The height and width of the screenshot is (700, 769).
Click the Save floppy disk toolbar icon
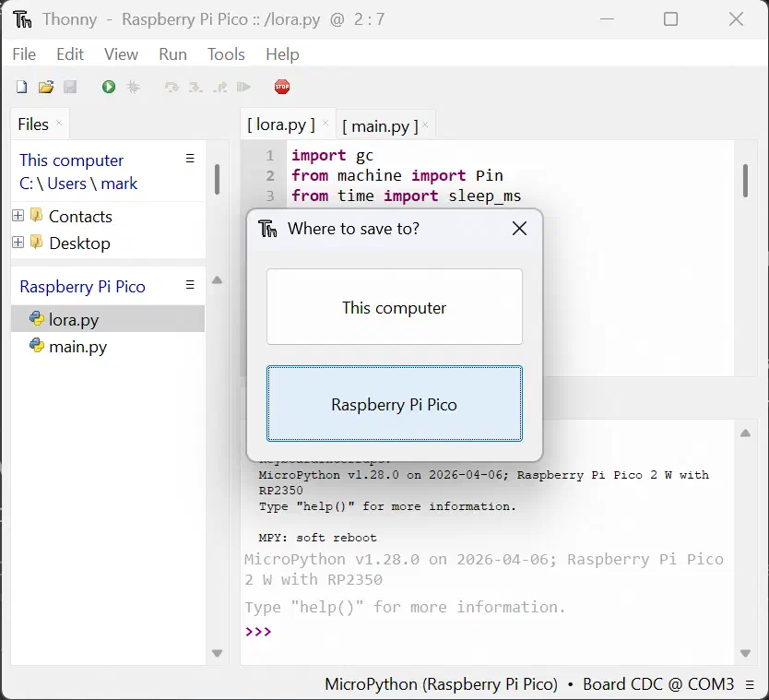70,88
